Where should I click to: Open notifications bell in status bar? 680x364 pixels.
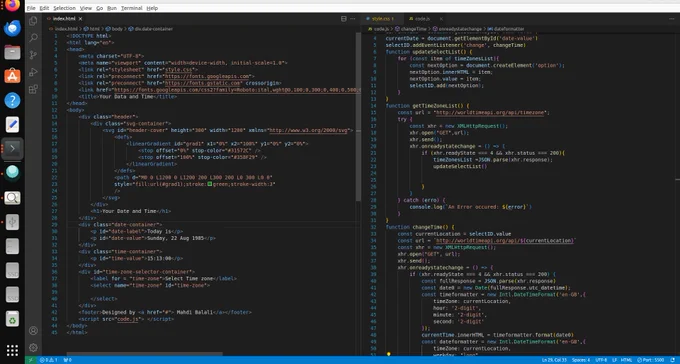click(673, 360)
